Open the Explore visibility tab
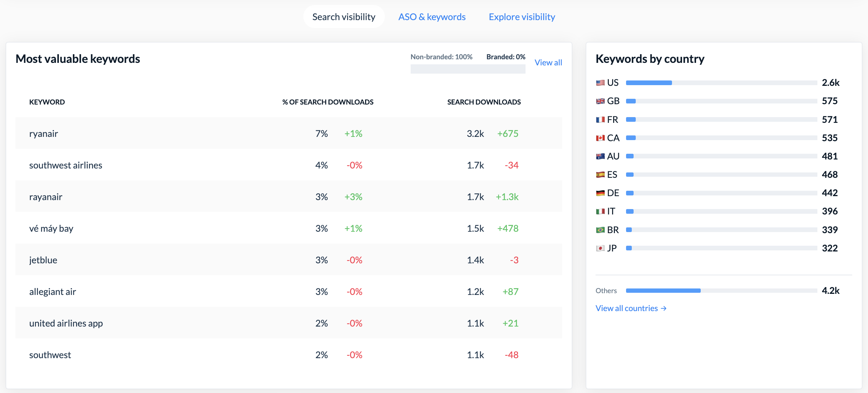Screen dimensions: 868x393 pos(522,17)
